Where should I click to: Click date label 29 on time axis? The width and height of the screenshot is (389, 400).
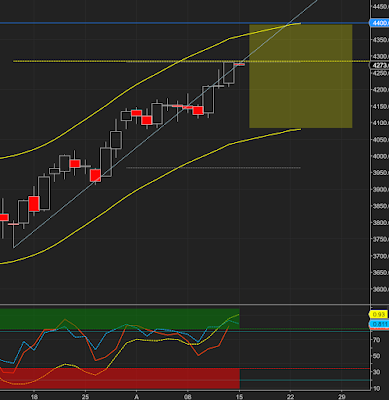point(342,397)
